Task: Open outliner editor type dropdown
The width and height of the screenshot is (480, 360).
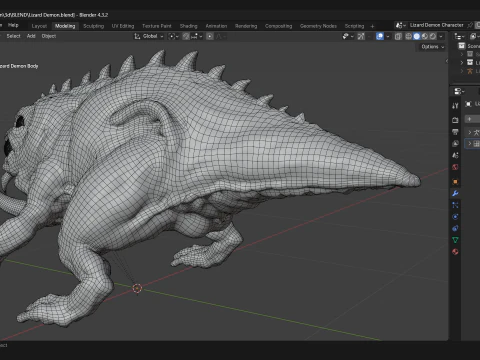Action: pyautogui.click(x=460, y=36)
